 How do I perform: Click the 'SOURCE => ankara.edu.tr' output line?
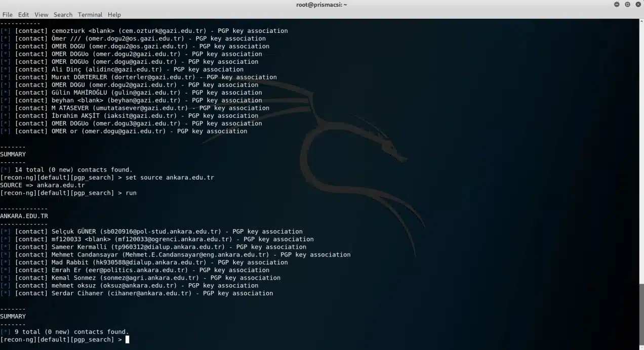click(43, 185)
